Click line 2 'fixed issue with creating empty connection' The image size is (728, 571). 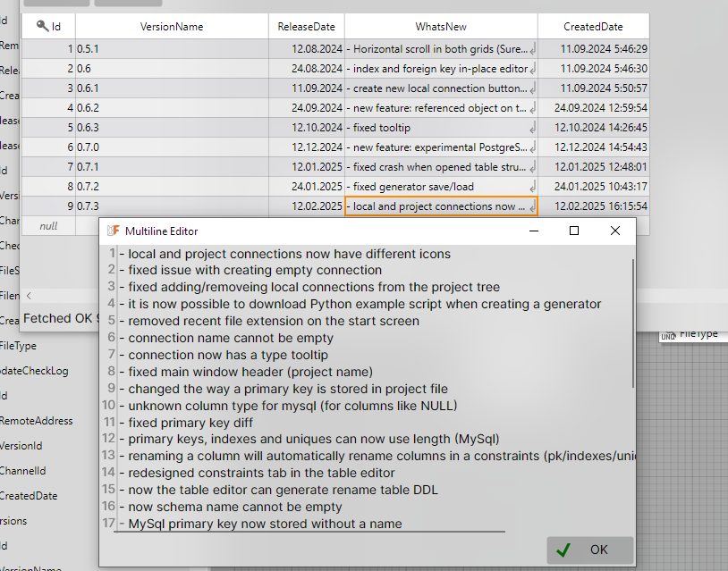coord(250,270)
